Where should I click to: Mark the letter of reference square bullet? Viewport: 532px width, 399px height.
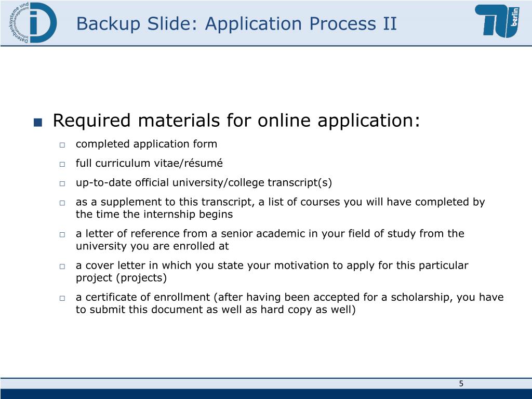[x=62, y=235]
